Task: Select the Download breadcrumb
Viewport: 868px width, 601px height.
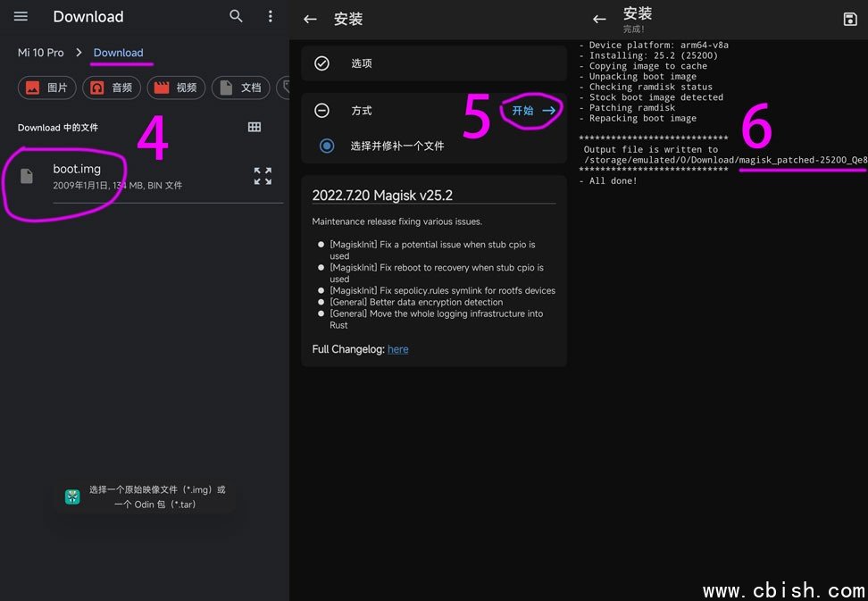Action: tap(118, 53)
